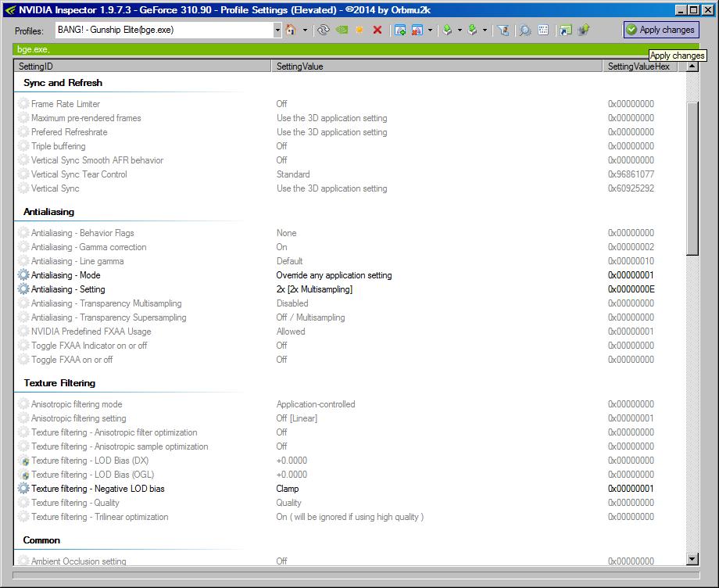Select 'Texture filtering - Anisotropic sample optimization' label
Screen dimensions: 719x588
point(120,446)
